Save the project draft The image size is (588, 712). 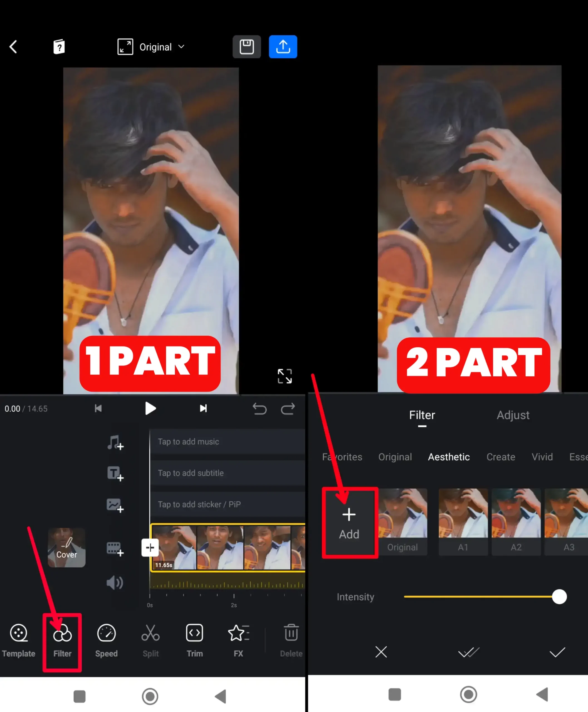click(246, 46)
